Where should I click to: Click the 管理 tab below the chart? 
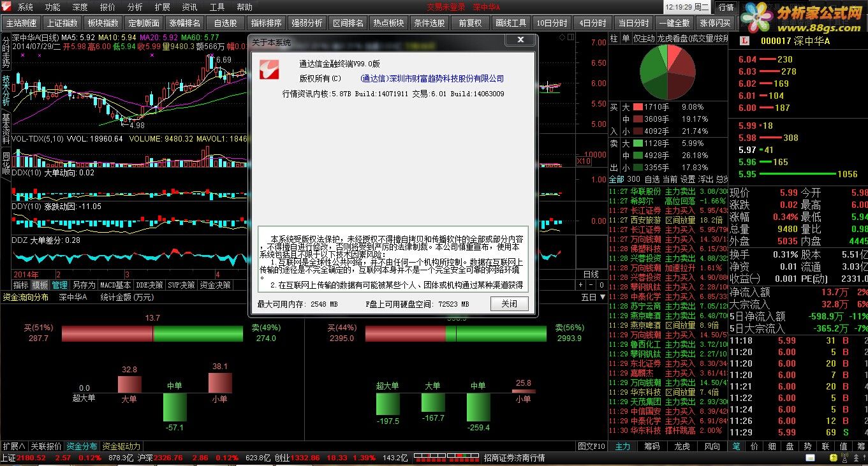[59, 285]
